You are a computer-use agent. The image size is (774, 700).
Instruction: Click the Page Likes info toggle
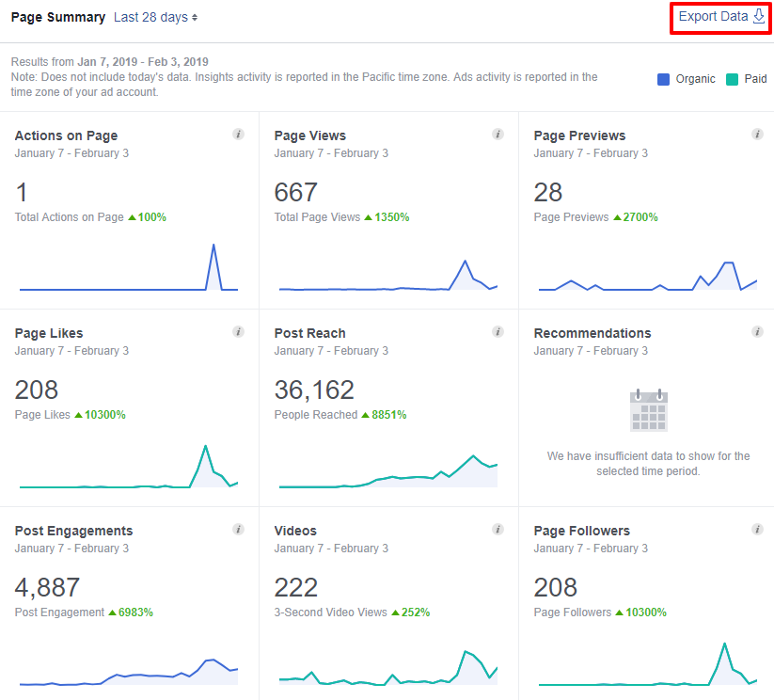(238, 331)
